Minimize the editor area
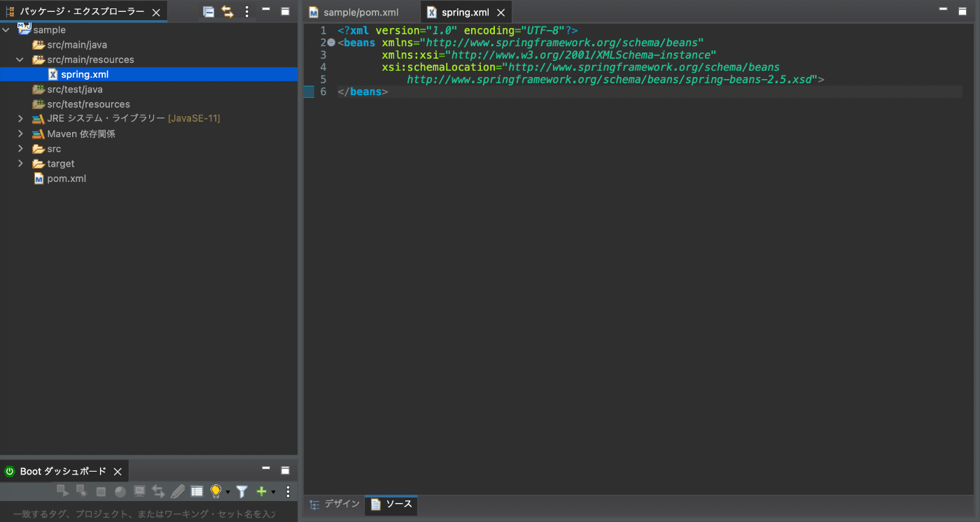 pos(943,9)
